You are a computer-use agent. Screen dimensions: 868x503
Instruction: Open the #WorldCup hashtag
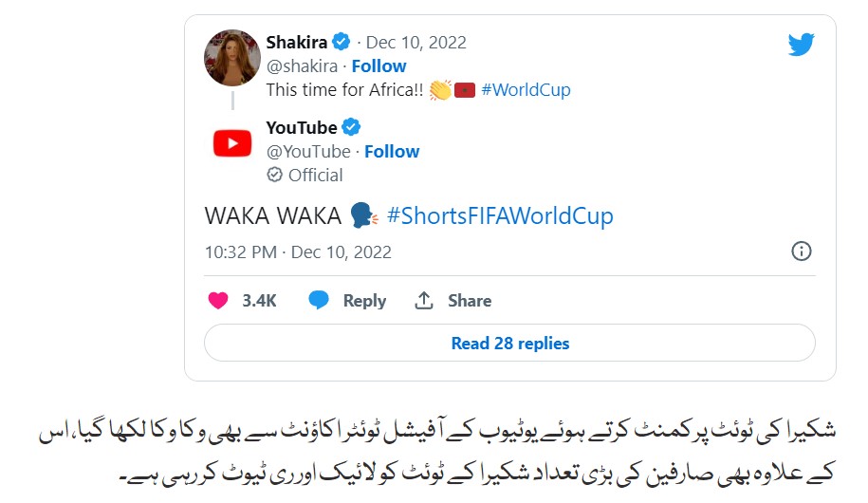click(526, 91)
